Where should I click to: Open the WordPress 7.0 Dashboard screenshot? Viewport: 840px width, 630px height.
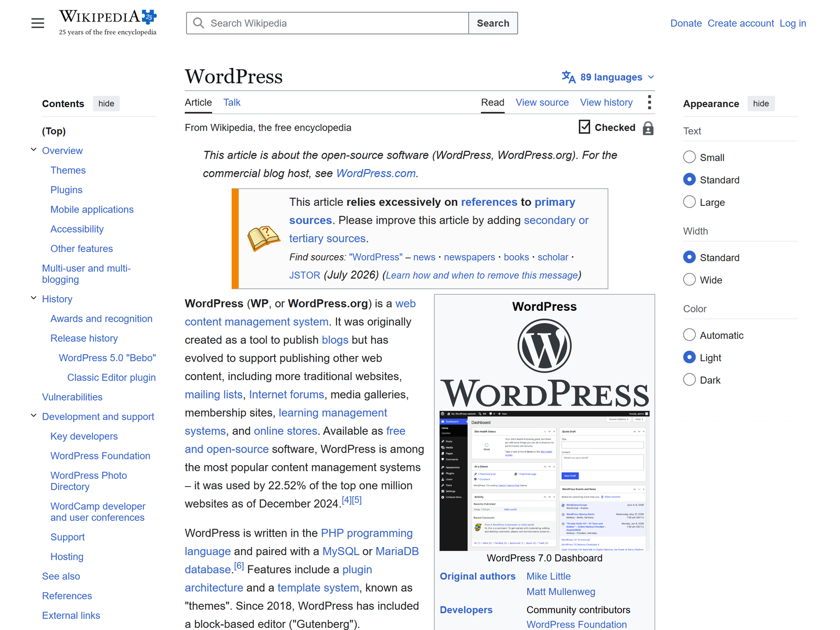pyautogui.click(x=544, y=481)
